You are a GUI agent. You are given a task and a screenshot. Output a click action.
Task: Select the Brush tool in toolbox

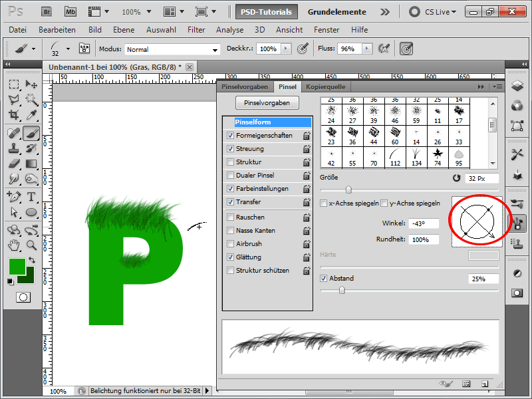[x=31, y=132]
